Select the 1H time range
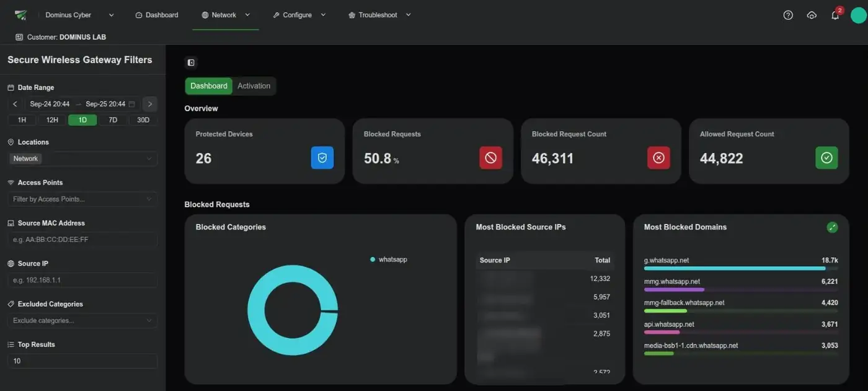 22,120
